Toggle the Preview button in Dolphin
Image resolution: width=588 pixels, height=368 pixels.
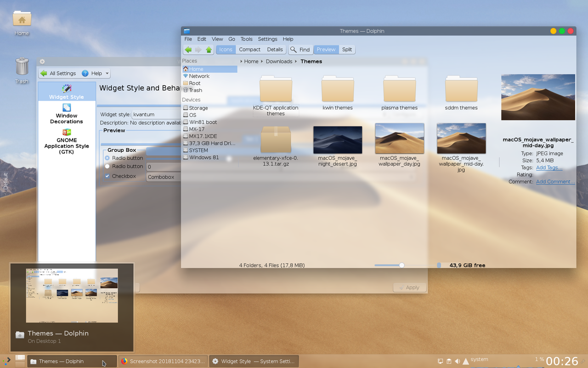pos(326,50)
